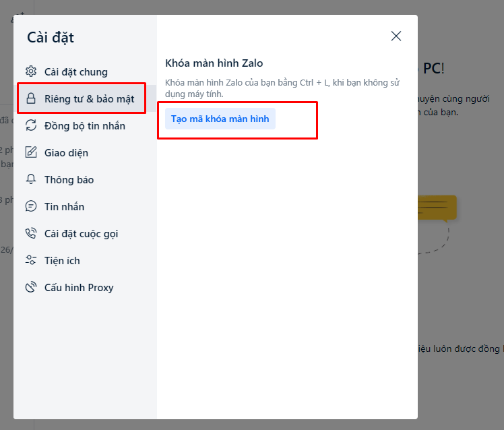Open the Cấu hình Proxy section
Screen dimensions: 504x430
pos(79,288)
